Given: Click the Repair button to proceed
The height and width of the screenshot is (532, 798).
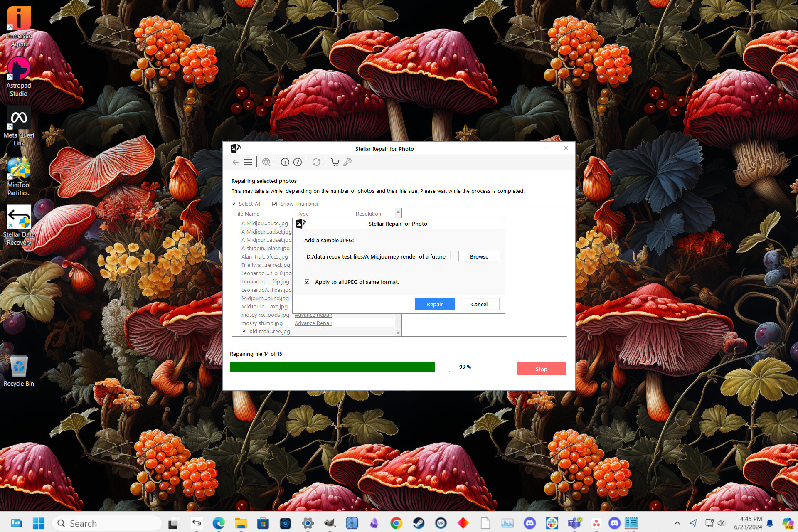Looking at the screenshot, I should pyautogui.click(x=435, y=303).
